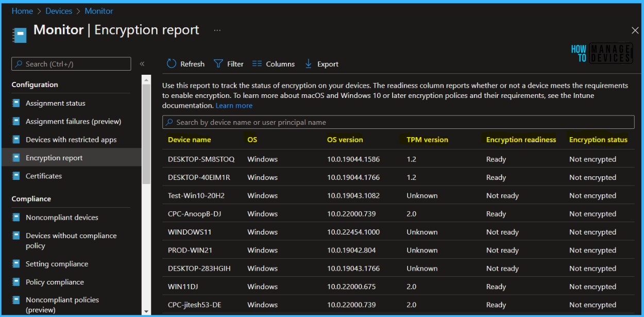
Task: Click the magnifier icon in device search
Action: click(170, 122)
